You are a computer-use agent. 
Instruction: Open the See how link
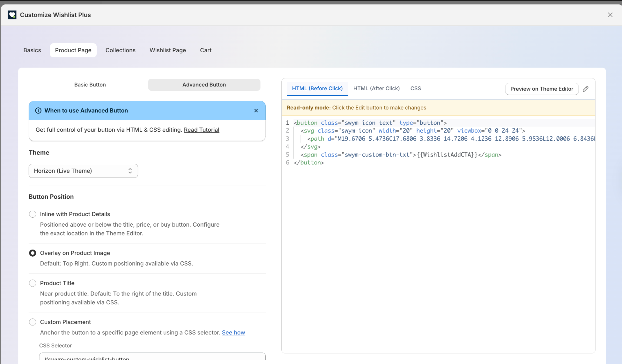(x=233, y=332)
